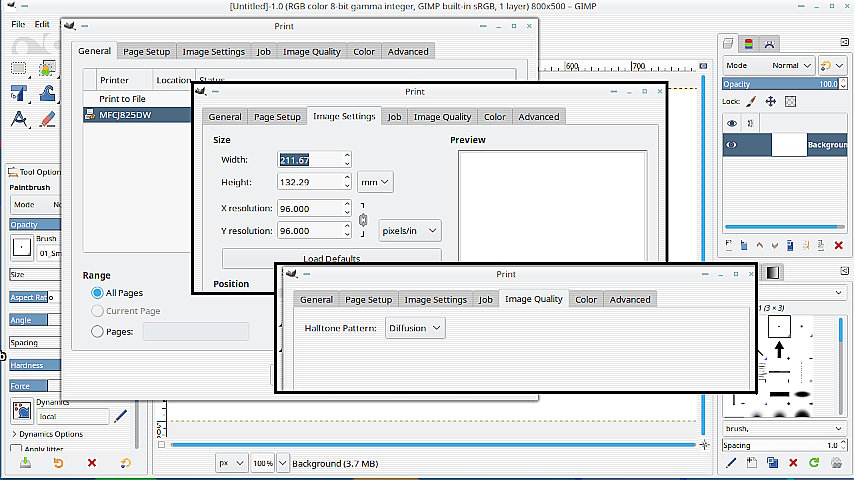
Task: Select the Pages range radio button
Action: pos(97,331)
